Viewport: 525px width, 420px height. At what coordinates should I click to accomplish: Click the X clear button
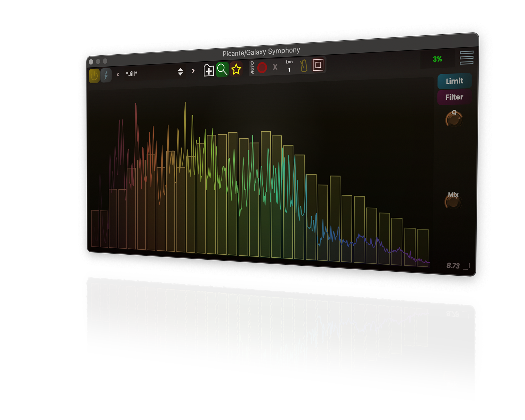tap(275, 67)
